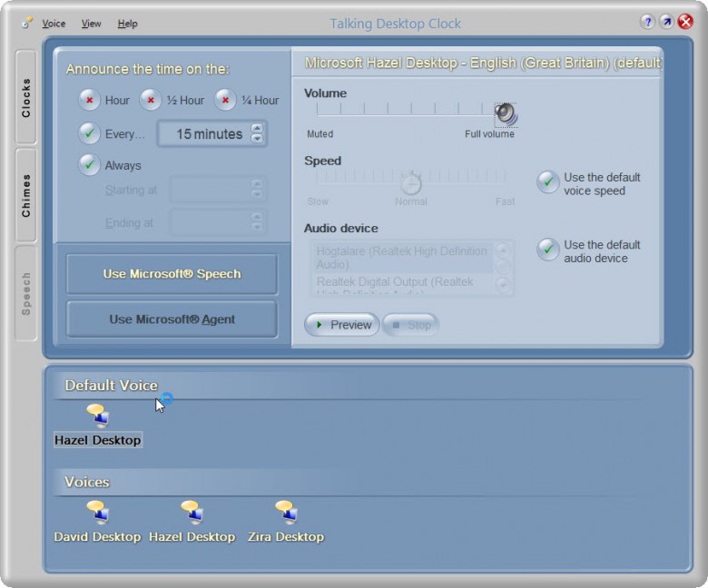Open the Help menu
The height and width of the screenshot is (588, 708).
[127, 24]
